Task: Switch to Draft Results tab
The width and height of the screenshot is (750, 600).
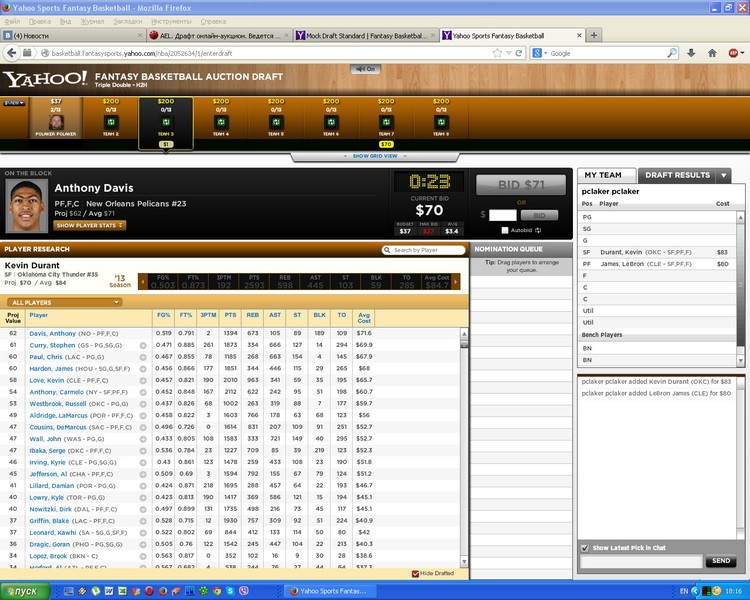Action: [677, 175]
